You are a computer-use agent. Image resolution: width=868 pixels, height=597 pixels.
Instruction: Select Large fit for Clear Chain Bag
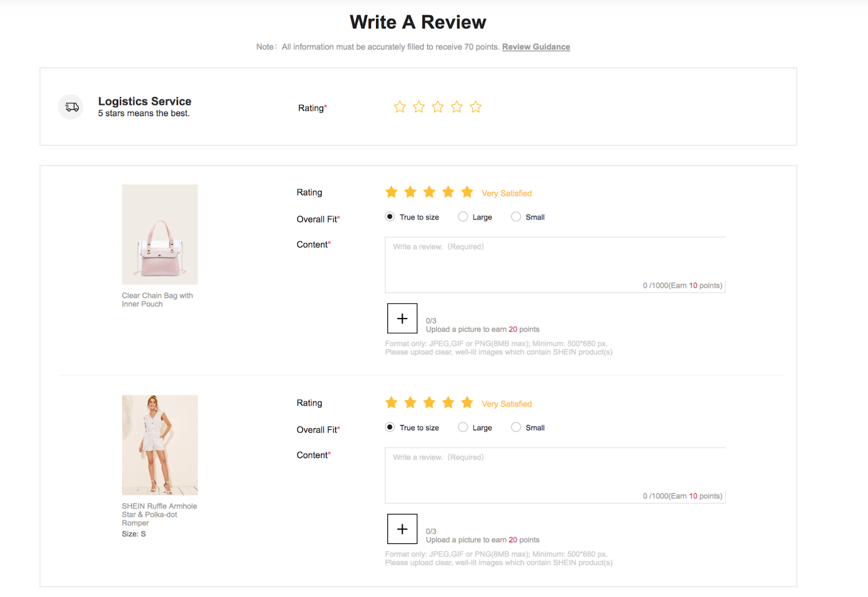click(463, 217)
